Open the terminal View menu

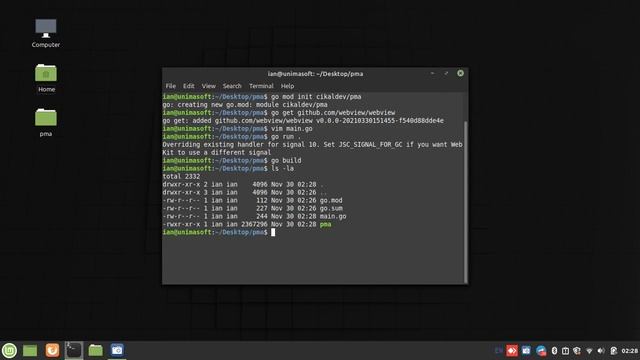click(x=209, y=86)
